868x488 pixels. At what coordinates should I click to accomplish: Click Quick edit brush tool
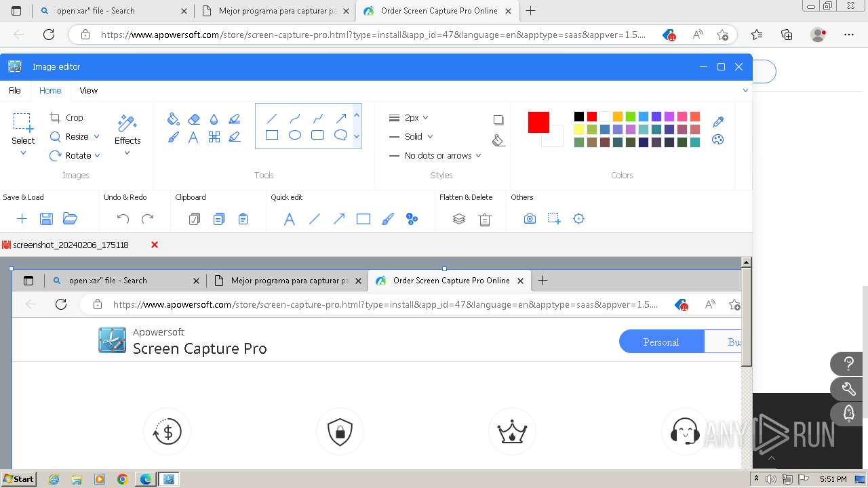(388, 218)
